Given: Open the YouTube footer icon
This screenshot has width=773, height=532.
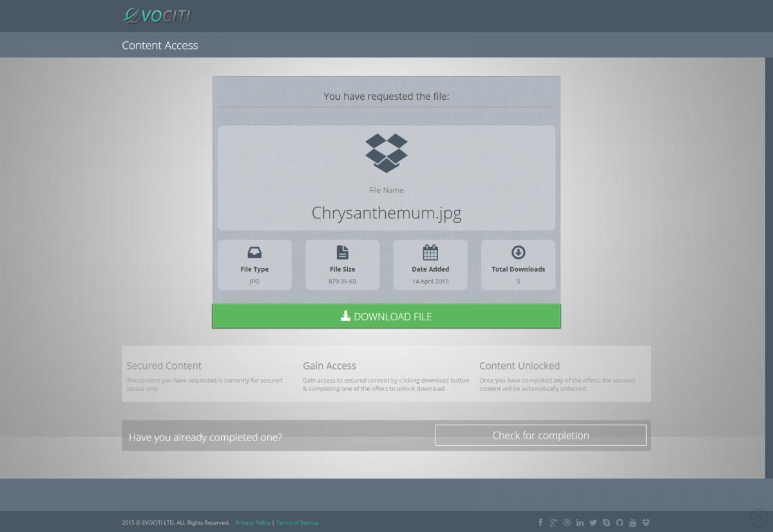Looking at the screenshot, I should click(633, 522).
